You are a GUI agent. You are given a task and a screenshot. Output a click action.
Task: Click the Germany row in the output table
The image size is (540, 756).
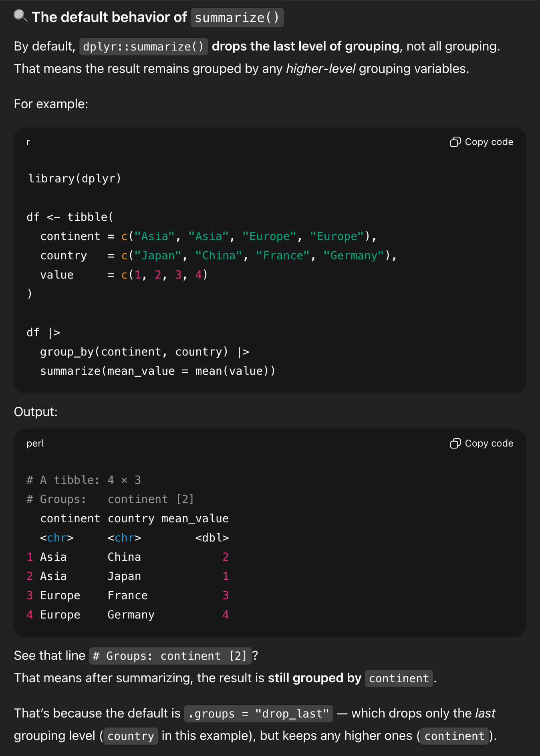131,615
